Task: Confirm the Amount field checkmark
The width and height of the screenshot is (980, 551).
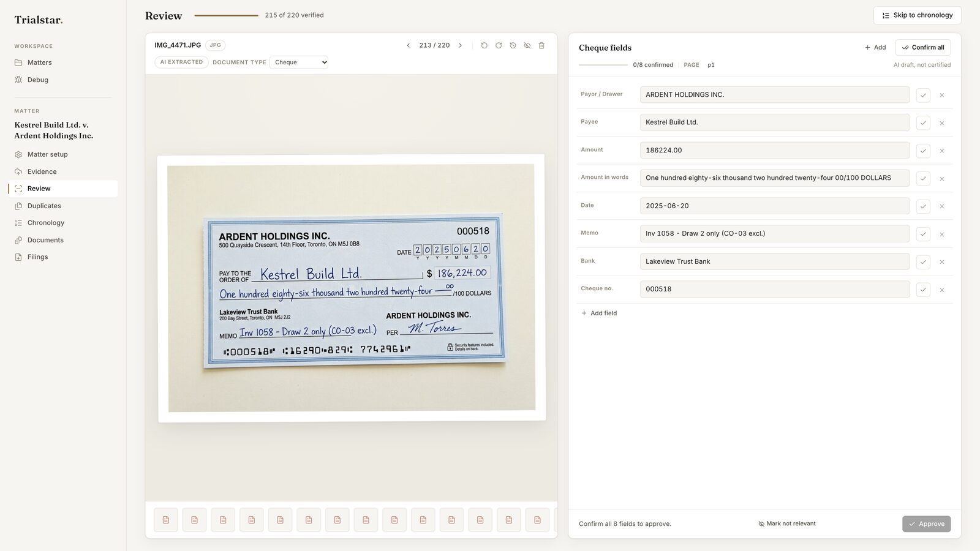Action: point(923,151)
